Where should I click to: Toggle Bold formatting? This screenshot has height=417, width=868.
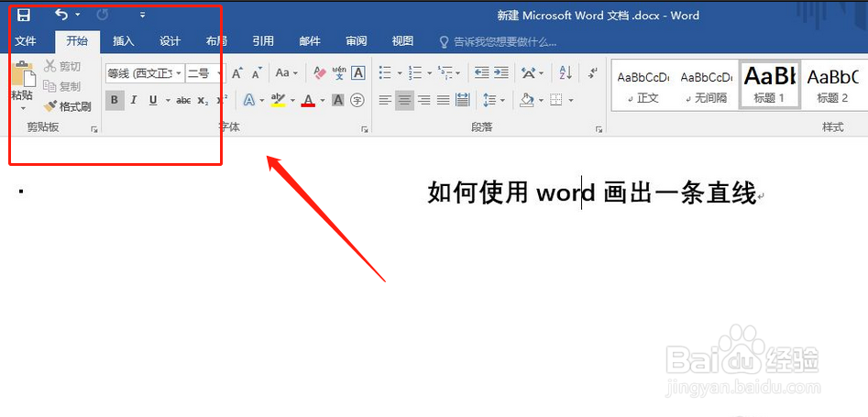[115, 100]
